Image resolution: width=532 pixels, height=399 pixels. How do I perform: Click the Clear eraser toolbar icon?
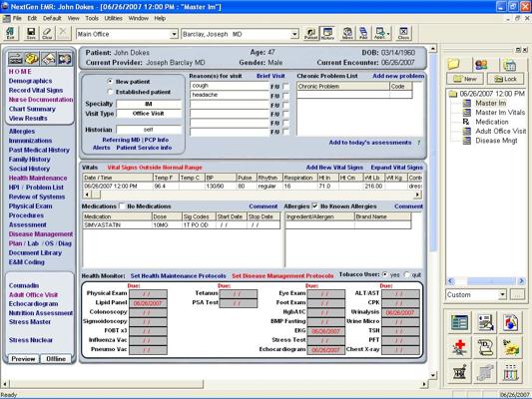(47, 33)
